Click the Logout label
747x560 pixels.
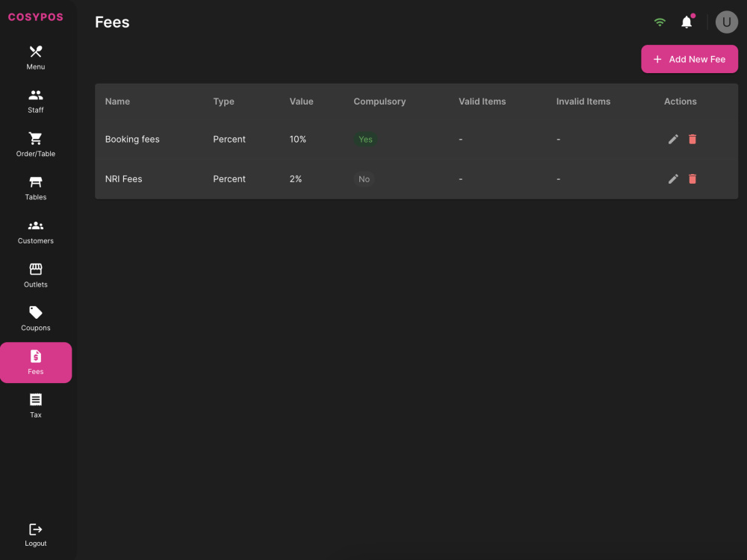(x=36, y=544)
